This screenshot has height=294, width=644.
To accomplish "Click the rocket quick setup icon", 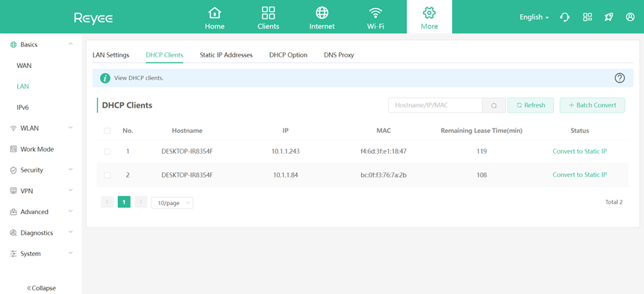I will 609,17.
